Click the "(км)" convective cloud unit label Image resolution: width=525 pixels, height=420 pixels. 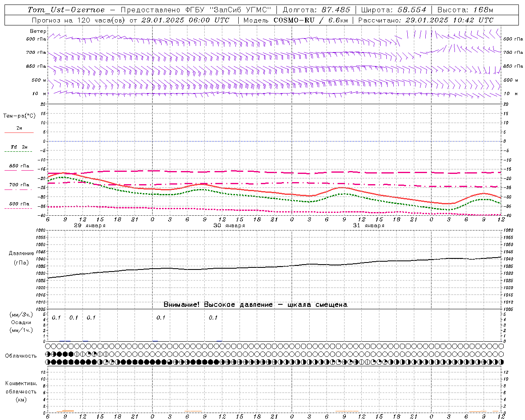point(21,399)
